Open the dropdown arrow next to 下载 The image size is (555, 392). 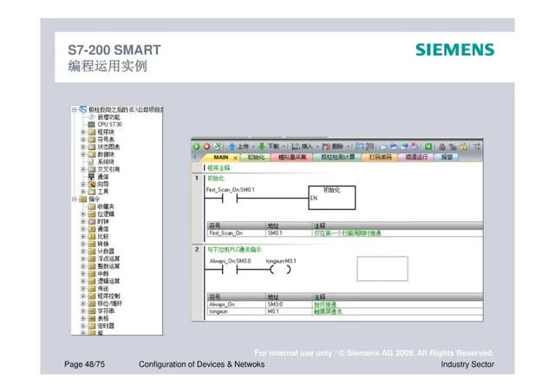(284, 147)
